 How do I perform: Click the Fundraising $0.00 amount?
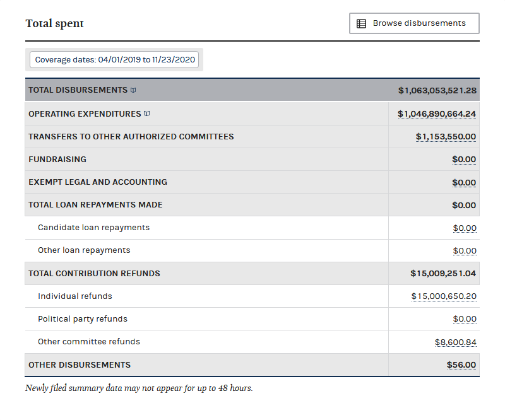464,160
